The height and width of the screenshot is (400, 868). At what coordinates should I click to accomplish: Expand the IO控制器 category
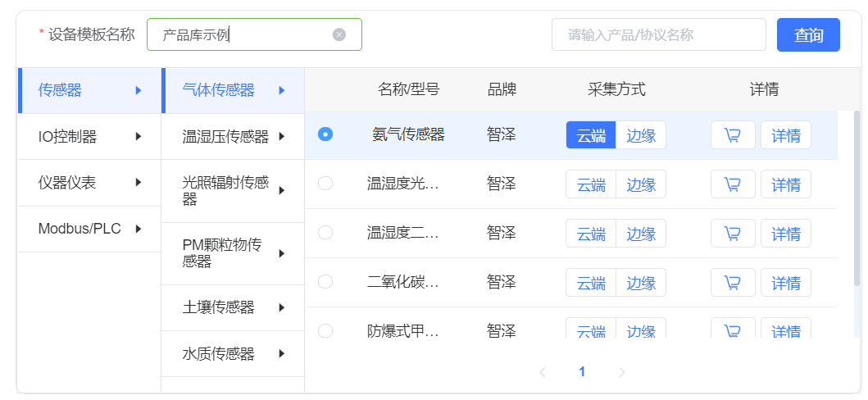point(89,137)
